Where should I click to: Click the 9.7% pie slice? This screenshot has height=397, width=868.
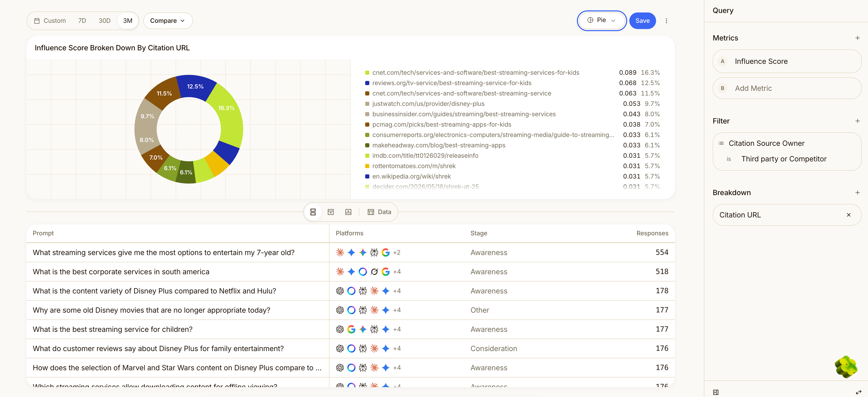coord(147,116)
